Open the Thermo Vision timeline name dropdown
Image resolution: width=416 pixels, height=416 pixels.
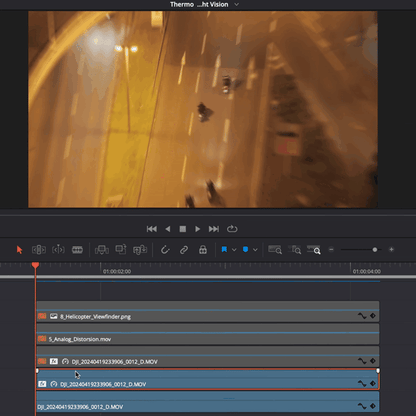237,4
